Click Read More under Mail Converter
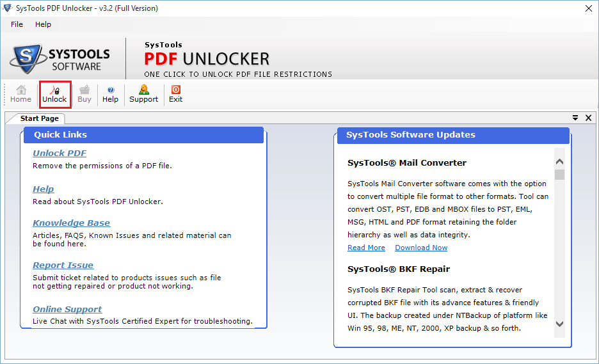 click(x=366, y=248)
